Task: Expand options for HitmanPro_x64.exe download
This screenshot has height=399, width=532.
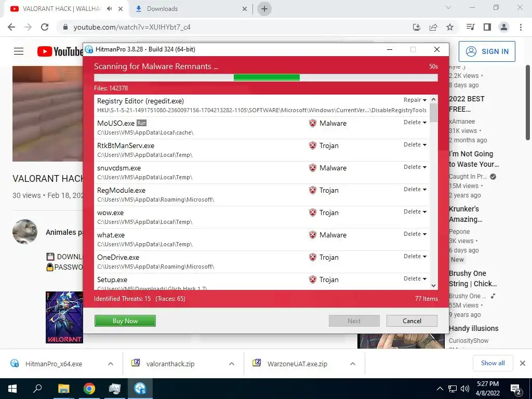Action: click(111, 364)
